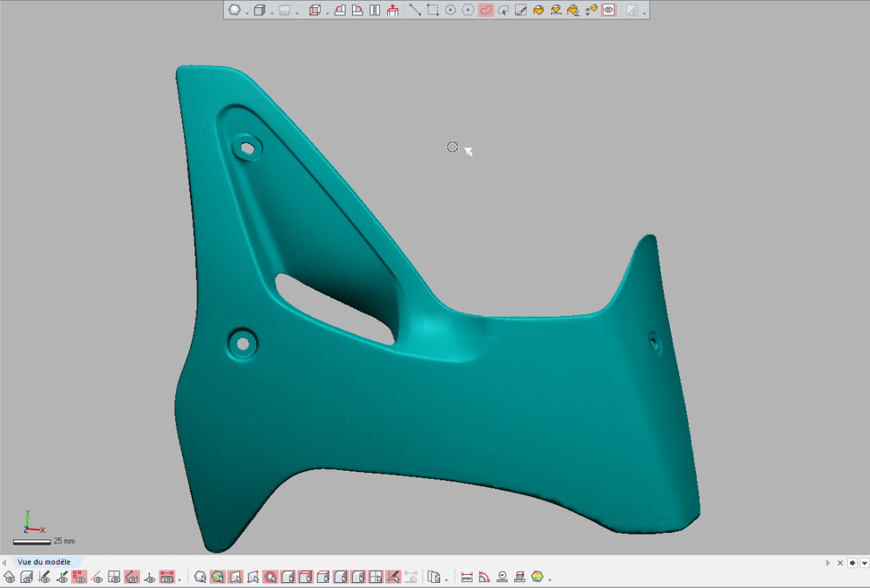This screenshot has width=870, height=588.
Task: Toggle Visible Only eye option in top toolbar
Action: point(609,10)
